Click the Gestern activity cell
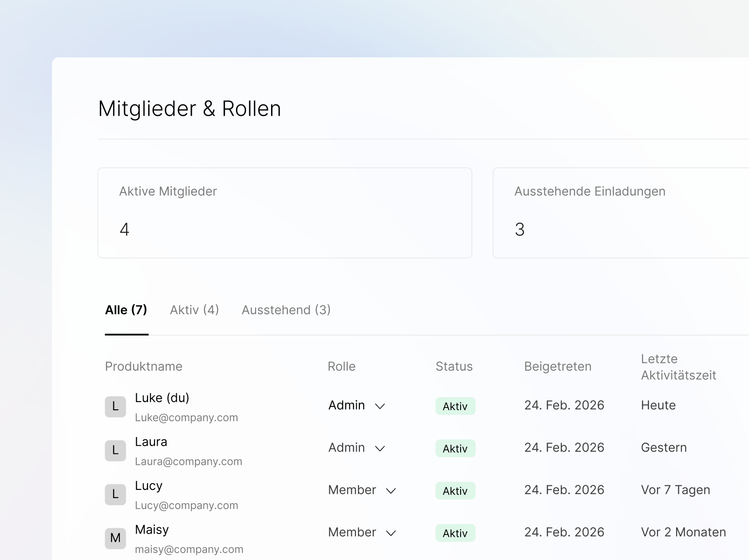Viewport: 749px width, 560px height. pos(664,448)
